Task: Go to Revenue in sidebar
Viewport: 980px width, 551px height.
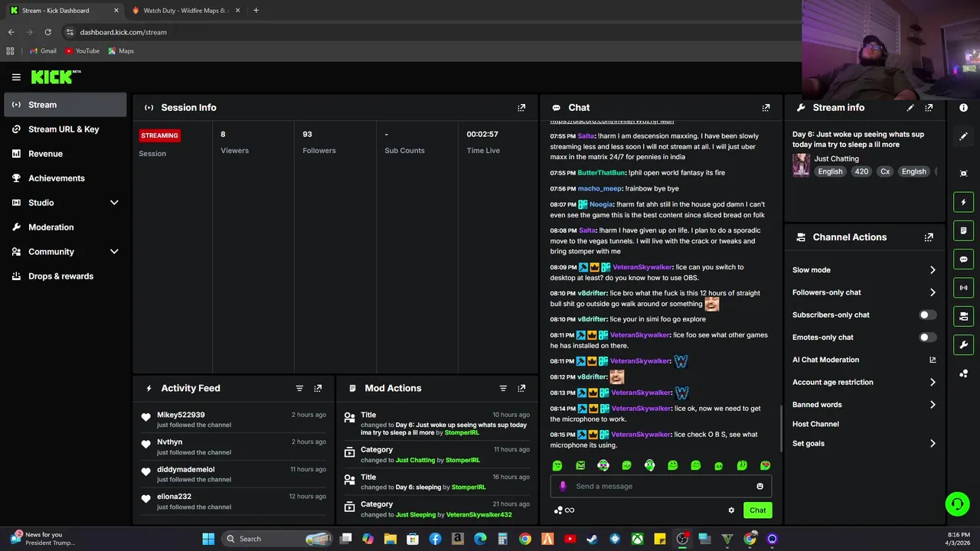Action: point(65,154)
